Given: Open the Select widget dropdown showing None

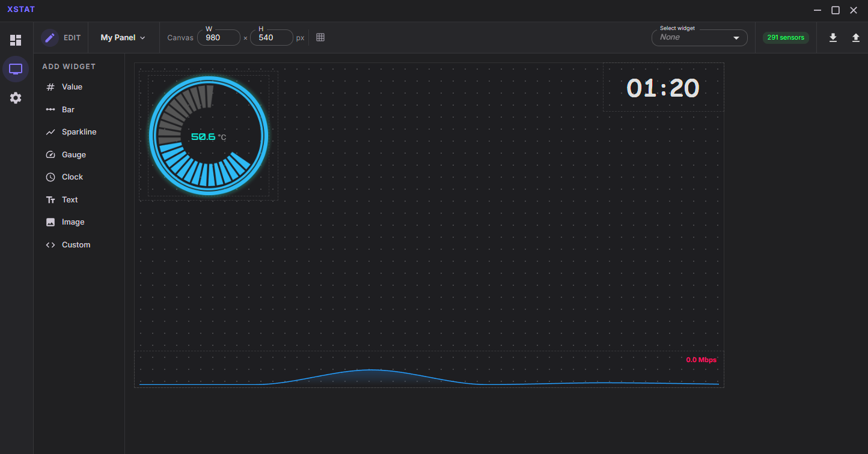Looking at the screenshot, I should pyautogui.click(x=699, y=37).
